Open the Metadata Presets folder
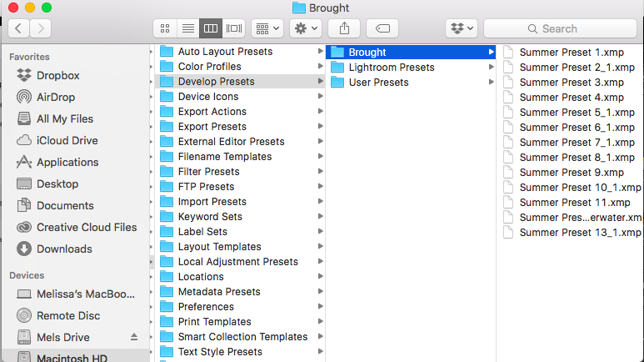The height and width of the screenshot is (362, 644). pyautogui.click(x=219, y=292)
